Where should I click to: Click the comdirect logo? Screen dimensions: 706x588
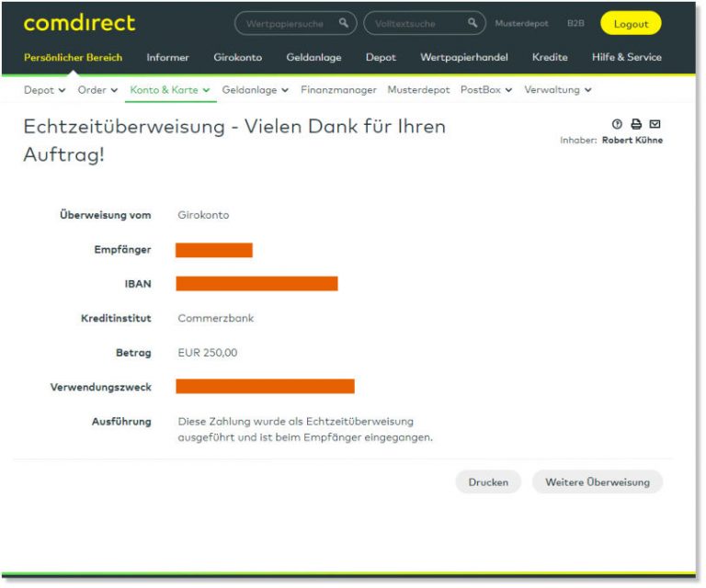pyautogui.click(x=79, y=23)
